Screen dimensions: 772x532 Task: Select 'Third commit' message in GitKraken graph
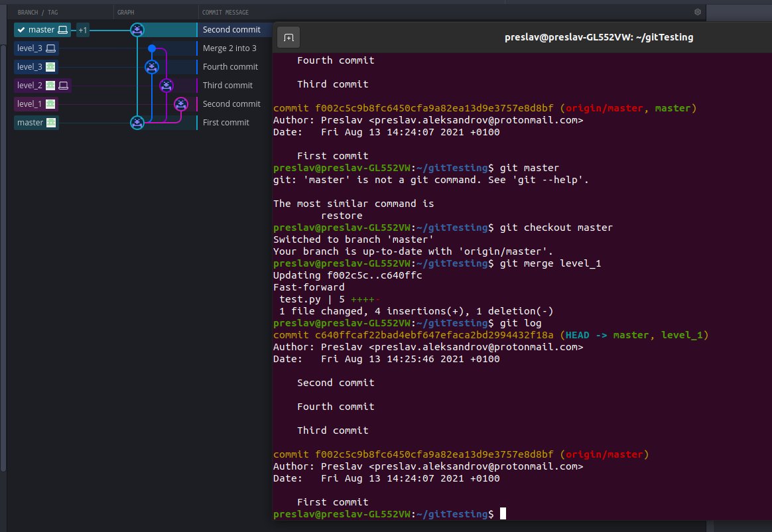coord(227,86)
